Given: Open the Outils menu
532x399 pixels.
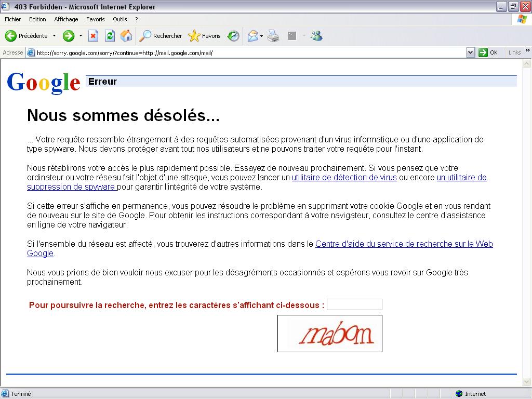Looking at the screenshot, I should coord(120,19).
